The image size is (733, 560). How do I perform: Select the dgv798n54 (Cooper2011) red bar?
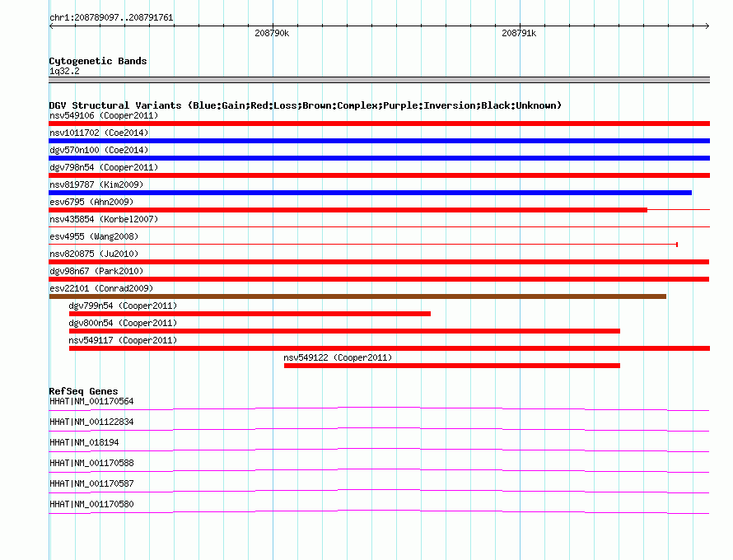(x=379, y=175)
